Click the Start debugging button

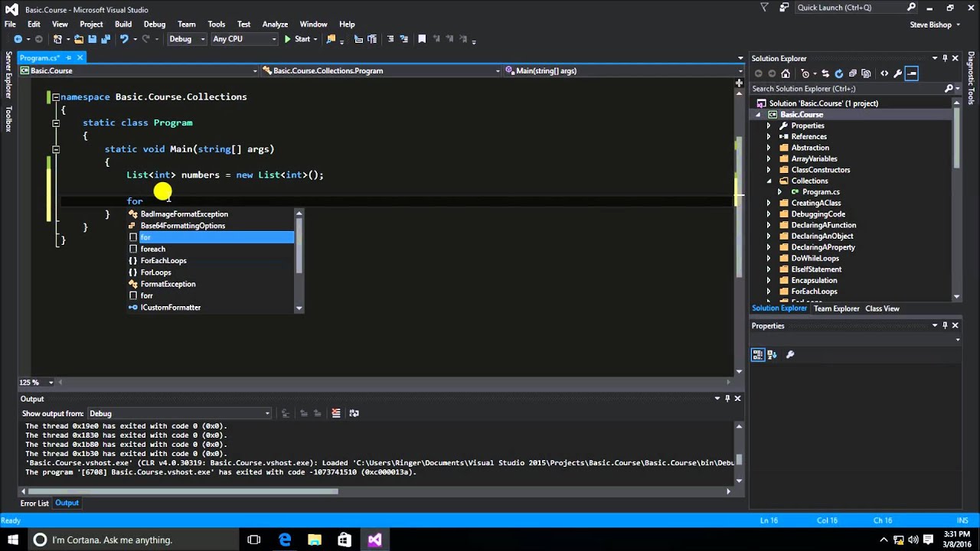pyautogui.click(x=297, y=39)
